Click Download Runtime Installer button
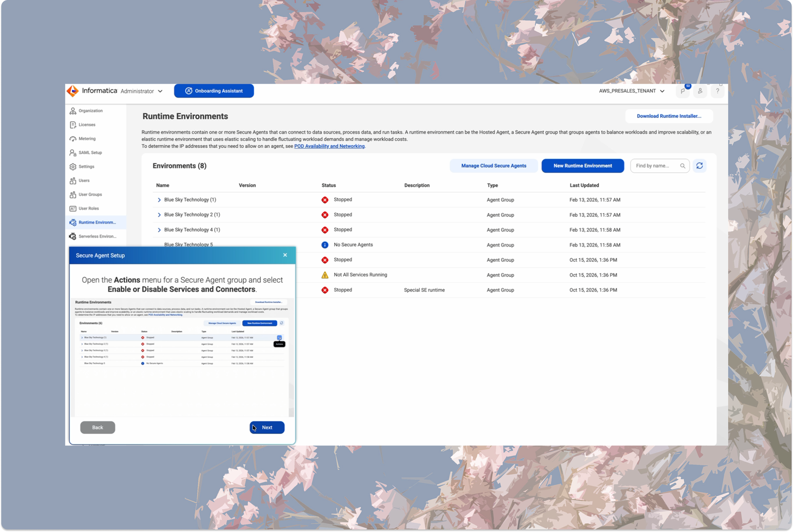The height and width of the screenshot is (532, 793). (669, 116)
